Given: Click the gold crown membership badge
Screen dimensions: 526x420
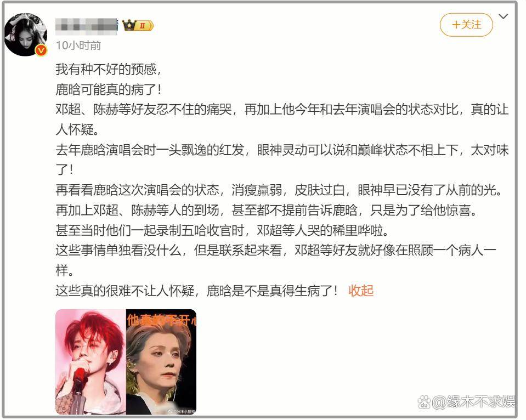Looking at the screenshot, I should click(129, 25).
